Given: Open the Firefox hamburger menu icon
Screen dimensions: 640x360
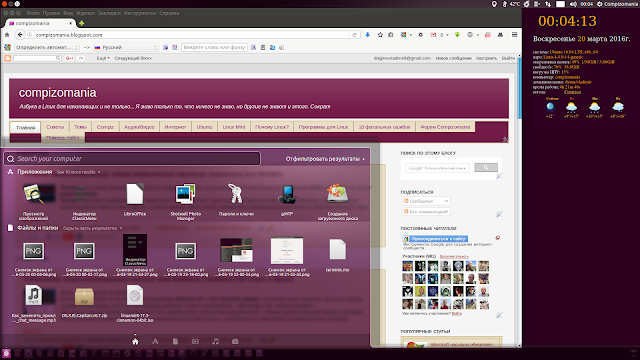Looking at the screenshot, I should 514,35.
